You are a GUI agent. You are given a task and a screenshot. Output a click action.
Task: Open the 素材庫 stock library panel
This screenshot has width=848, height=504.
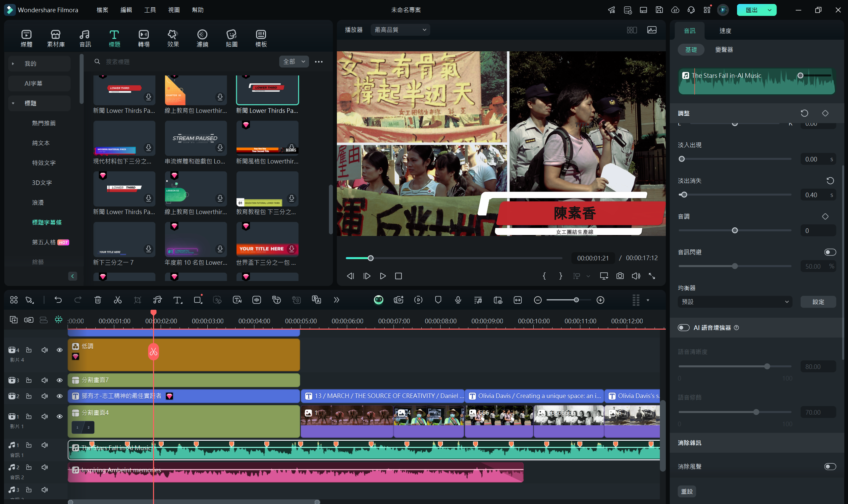tap(56, 38)
